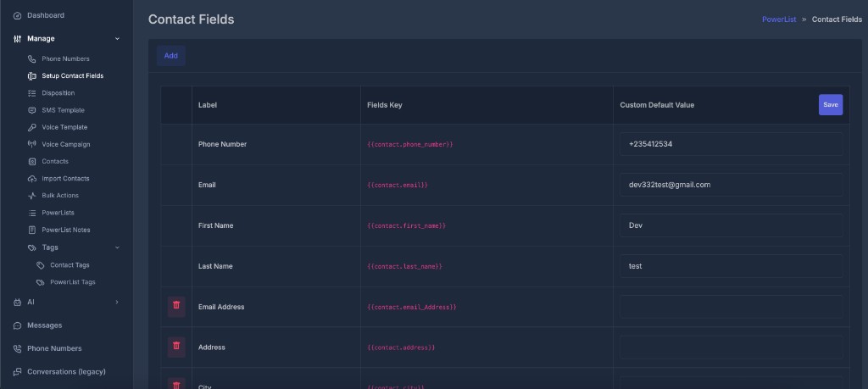Click the Add button
Image resolution: width=868 pixels, height=389 pixels.
tap(171, 56)
